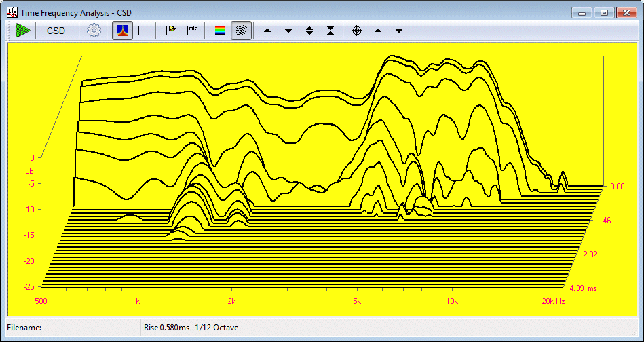Maximize the Time Frequency Analysis window
Screen dimensions: 644x342
[x=604, y=12]
